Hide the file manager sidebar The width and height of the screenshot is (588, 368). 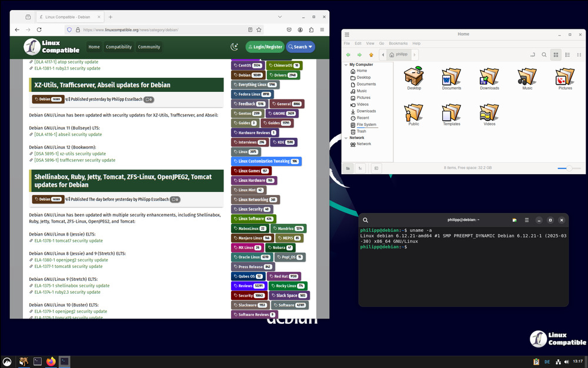point(376,168)
